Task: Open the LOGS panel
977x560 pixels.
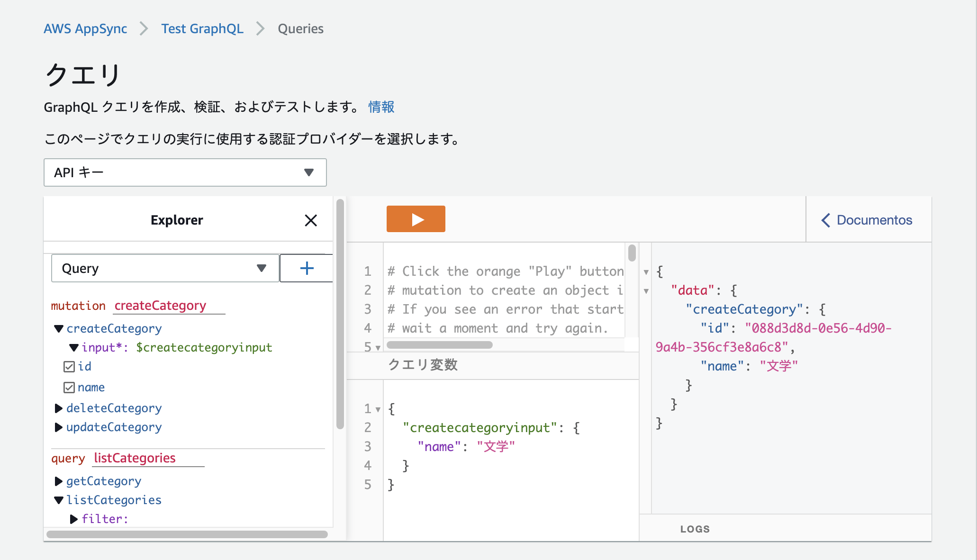Action: [695, 529]
